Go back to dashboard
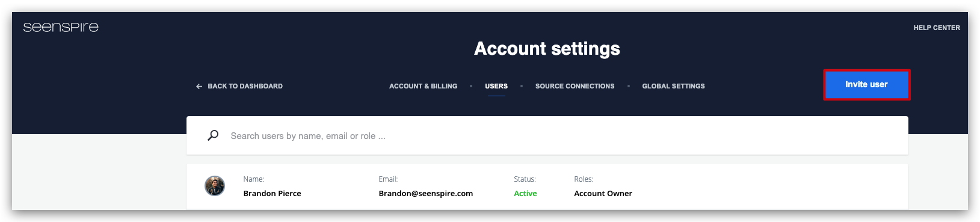This screenshot has height=222, width=980. pyautogui.click(x=239, y=86)
